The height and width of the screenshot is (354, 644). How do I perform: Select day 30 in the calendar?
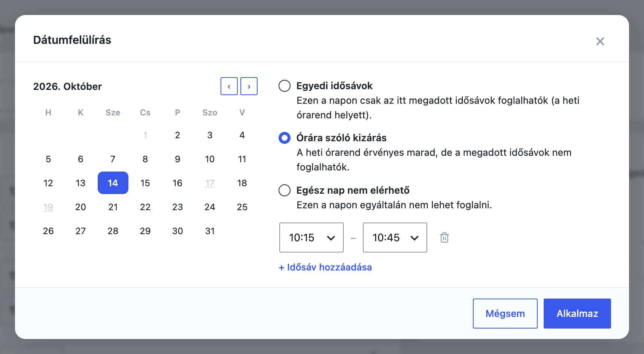177,231
